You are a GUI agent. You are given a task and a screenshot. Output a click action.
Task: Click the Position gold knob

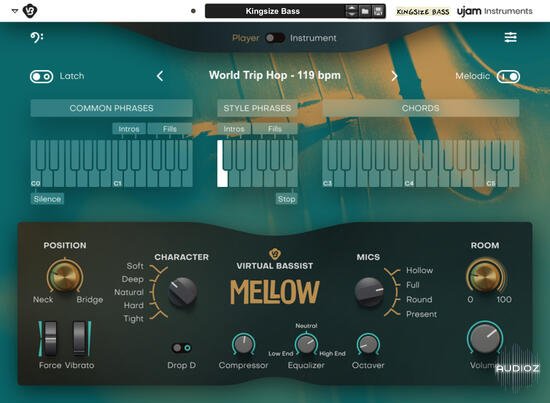pyautogui.click(x=65, y=276)
